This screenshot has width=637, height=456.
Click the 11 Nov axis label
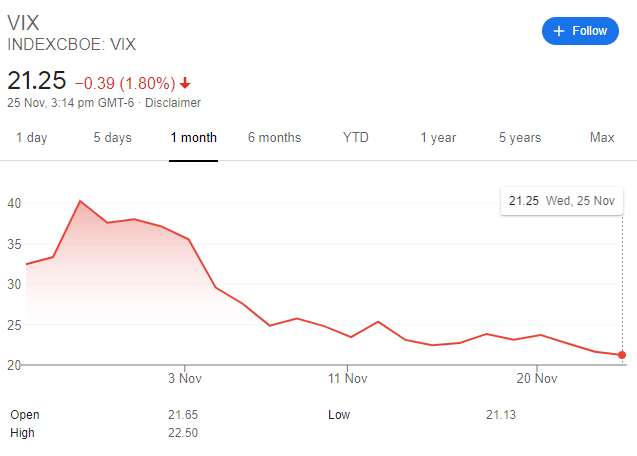(345, 377)
